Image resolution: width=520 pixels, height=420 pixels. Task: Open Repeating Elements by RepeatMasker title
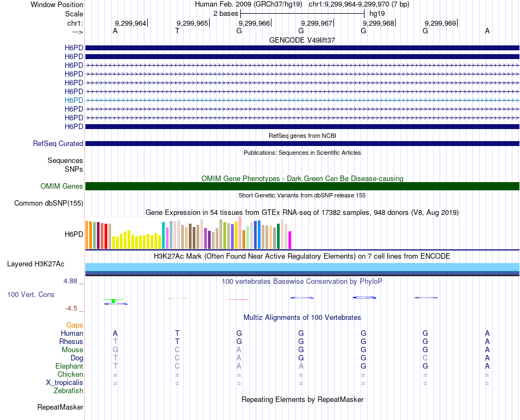(x=302, y=400)
